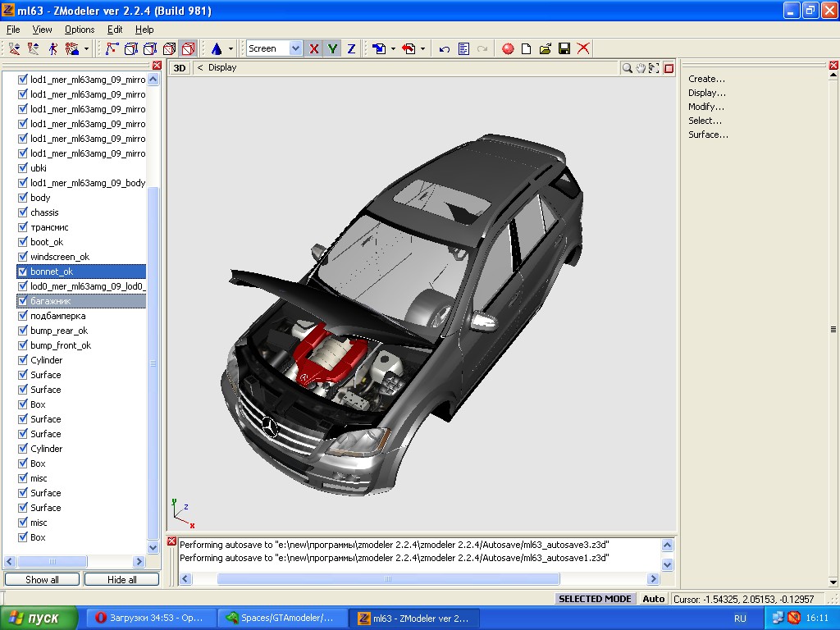Click the object list vertical scrollbar thumb
Screen dimensions: 840x630
[x=153, y=363]
